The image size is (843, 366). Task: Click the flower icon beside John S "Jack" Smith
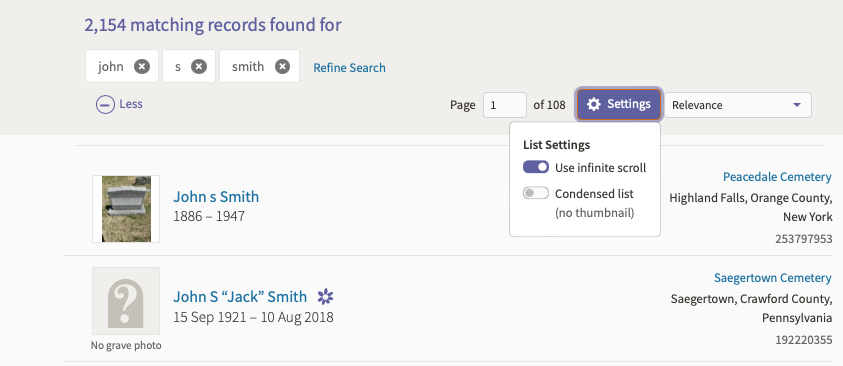pos(325,296)
